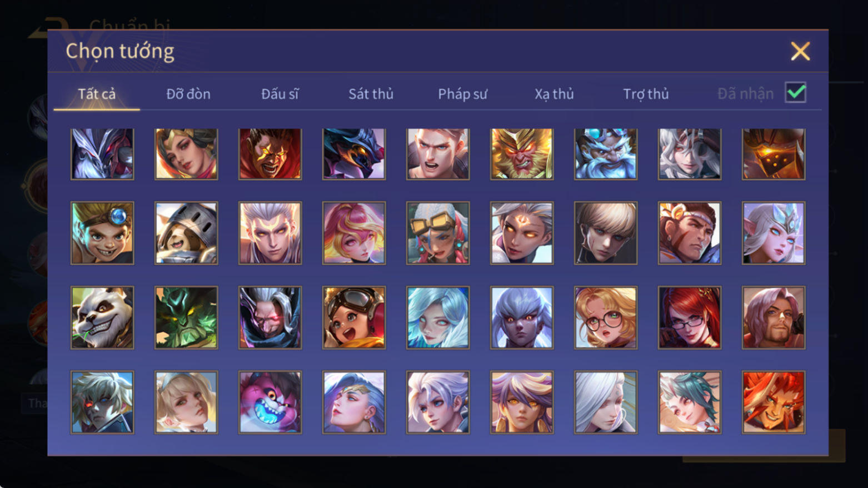The image size is (868, 488).
Task: Select the red fiery lion-maned hero
Action: click(774, 402)
